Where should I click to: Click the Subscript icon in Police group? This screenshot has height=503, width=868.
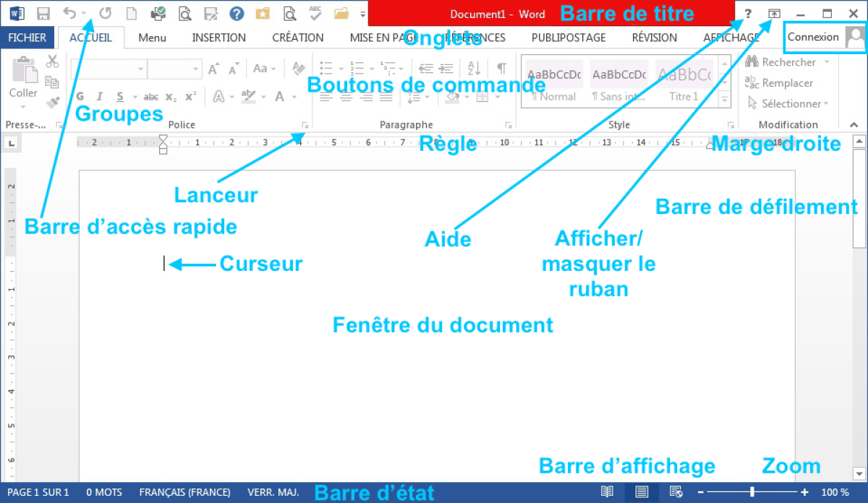click(171, 97)
